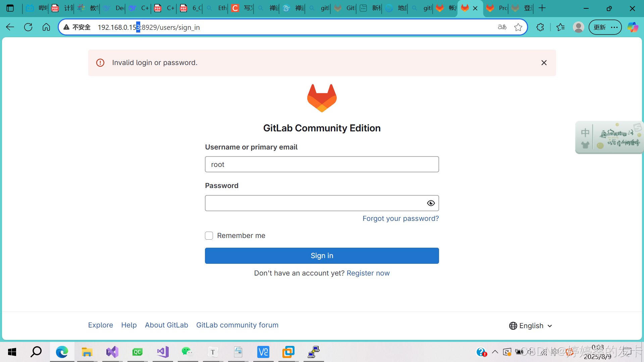
Task: Switch to the 6_C PDF tab
Action: [190, 8]
